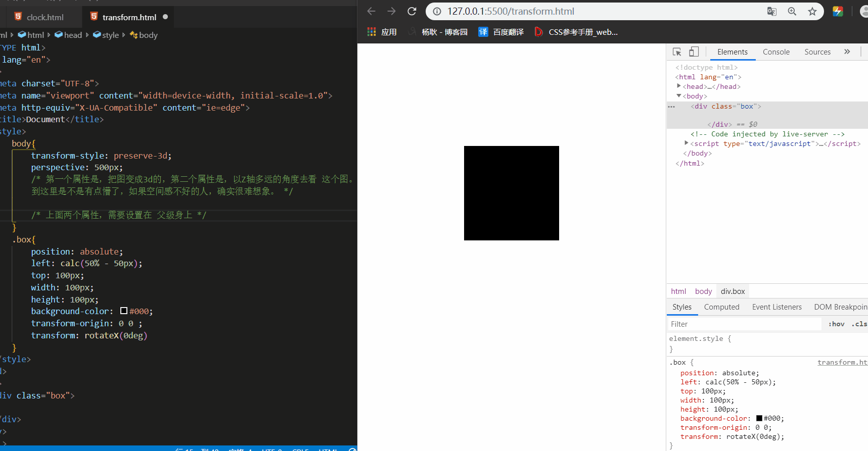Image resolution: width=868 pixels, height=451 pixels.
Task: Open the 百度翻译 bookmark
Action: coord(501,32)
